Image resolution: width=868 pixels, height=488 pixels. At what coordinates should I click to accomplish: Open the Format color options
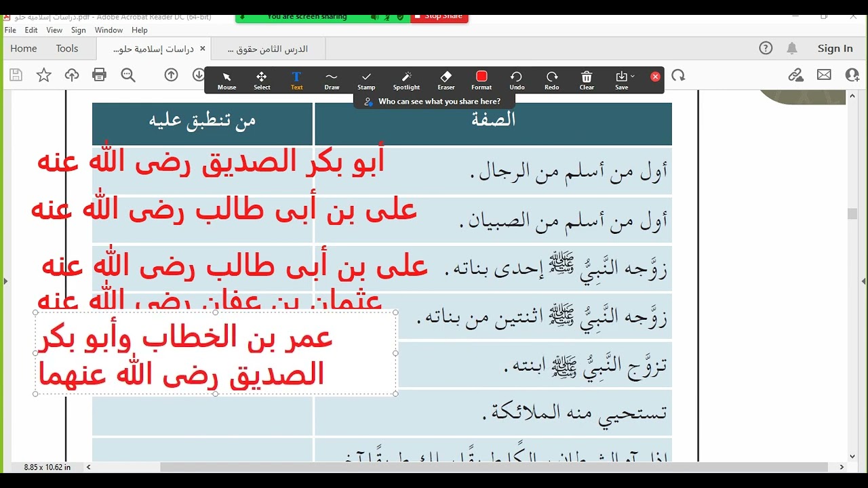(x=481, y=81)
